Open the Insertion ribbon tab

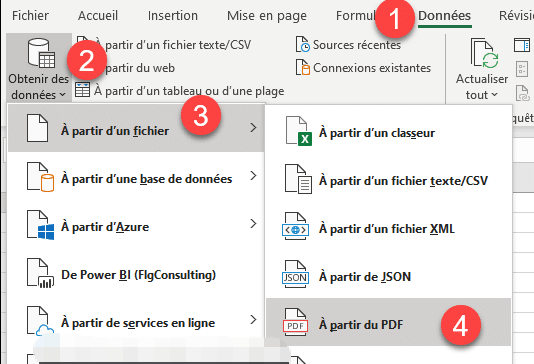[x=173, y=16]
